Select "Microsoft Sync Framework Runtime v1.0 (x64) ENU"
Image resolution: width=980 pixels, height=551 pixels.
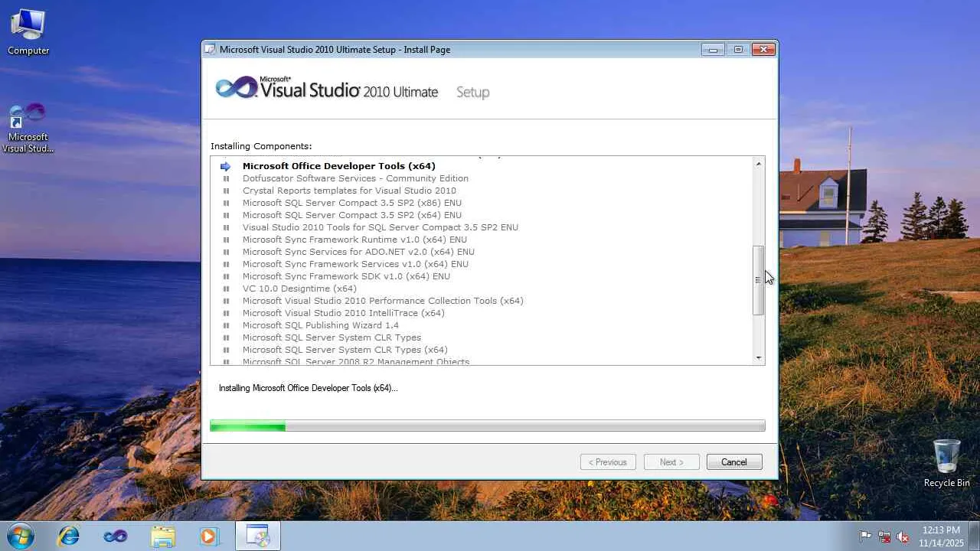point(354,240)
